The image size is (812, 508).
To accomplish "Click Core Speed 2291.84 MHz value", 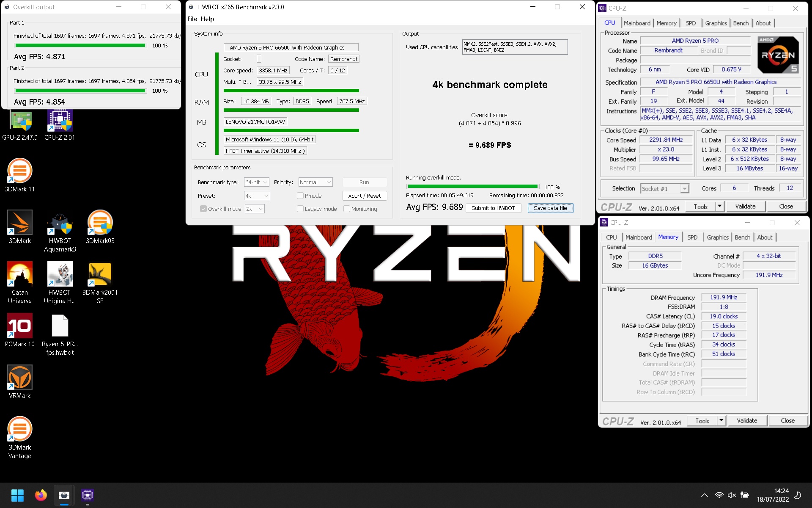I will coord(666,140).
